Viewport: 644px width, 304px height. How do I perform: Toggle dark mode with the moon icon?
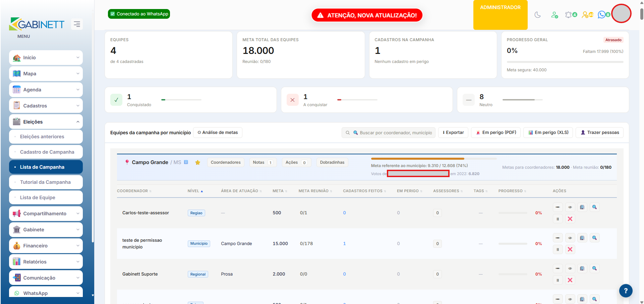click(538, 15)
